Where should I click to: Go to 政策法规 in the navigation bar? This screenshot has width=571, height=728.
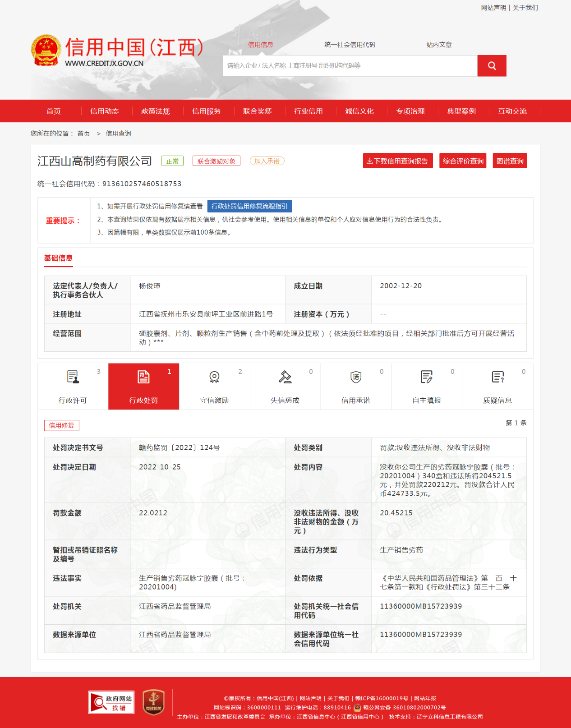pyautogui.click(x=156, y=111)
